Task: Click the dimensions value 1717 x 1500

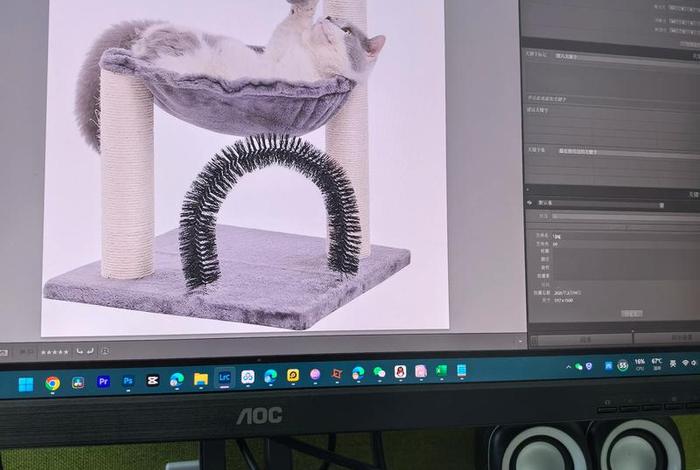Action: pyautogui.click(x=564, y=300)
